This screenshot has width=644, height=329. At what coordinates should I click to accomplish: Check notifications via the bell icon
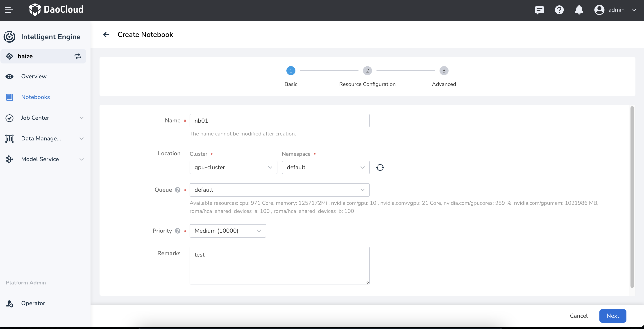pos(579,10)
